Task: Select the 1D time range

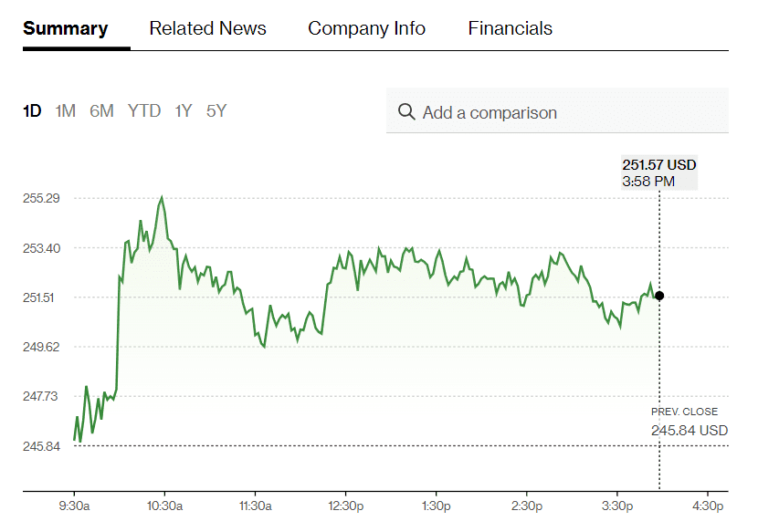Action: [31, 110]
